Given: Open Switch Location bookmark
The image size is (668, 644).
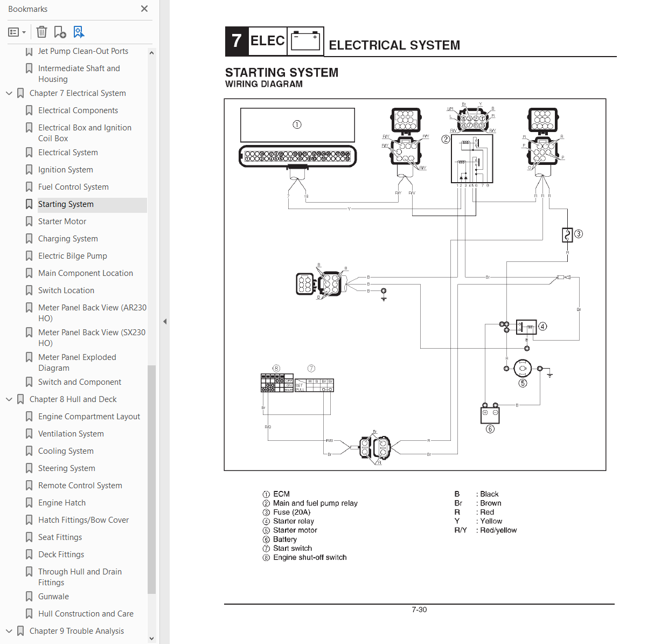Looking at the screenshot, I should coord(66,290).
